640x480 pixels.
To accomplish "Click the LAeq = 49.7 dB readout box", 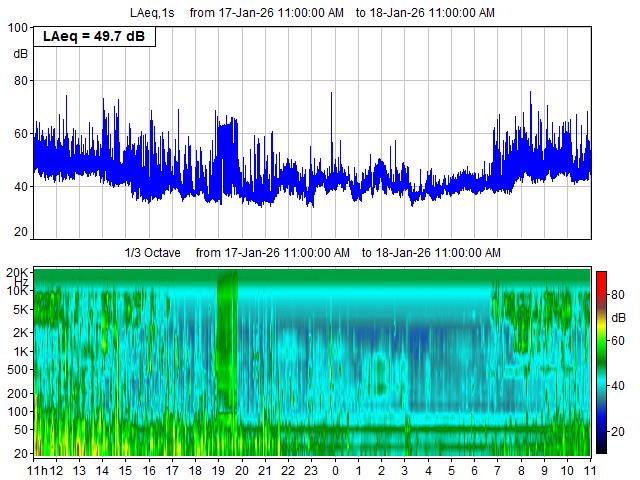I will click(x=91, y=38).
